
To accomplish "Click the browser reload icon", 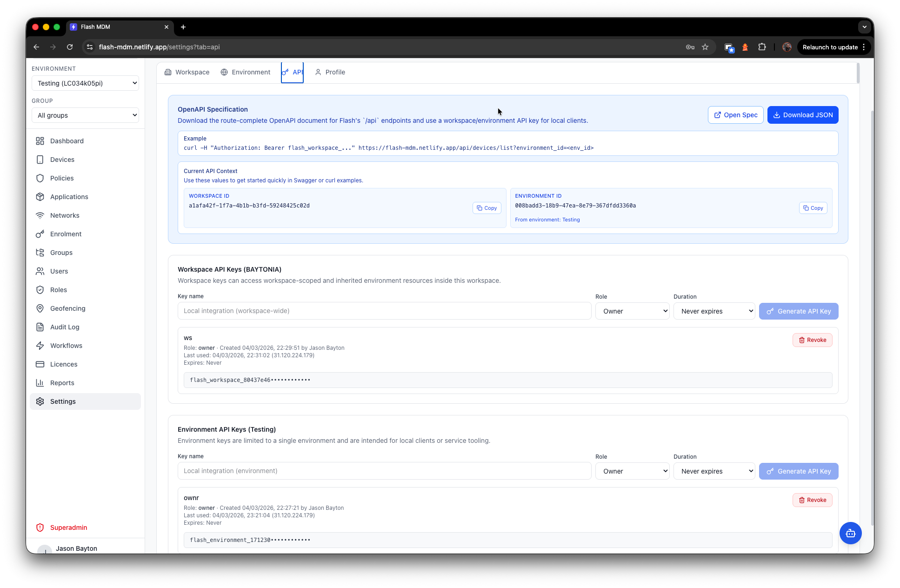I will (70, 47).
